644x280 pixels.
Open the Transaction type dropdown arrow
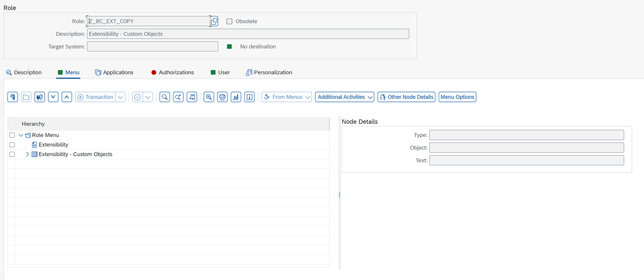[x=120, y=97]
